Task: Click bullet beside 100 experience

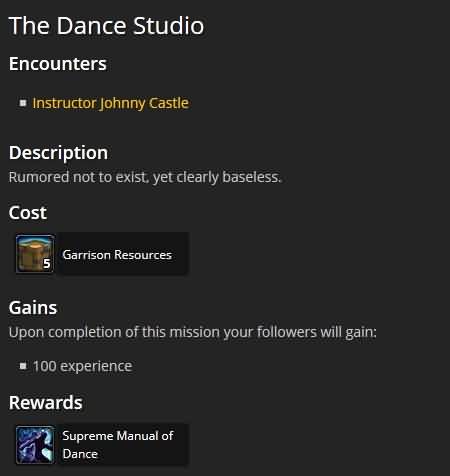Action: click(23, 366)
